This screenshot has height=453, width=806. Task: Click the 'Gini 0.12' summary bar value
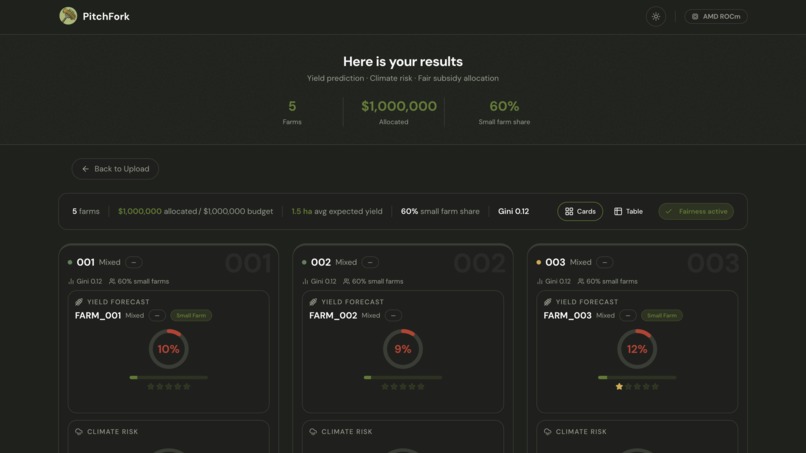pyautogui.click(x=514, y=211)
